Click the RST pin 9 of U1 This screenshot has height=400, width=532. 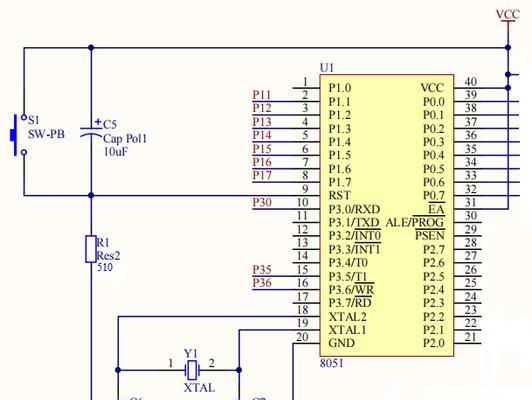(x=306, y=195)
